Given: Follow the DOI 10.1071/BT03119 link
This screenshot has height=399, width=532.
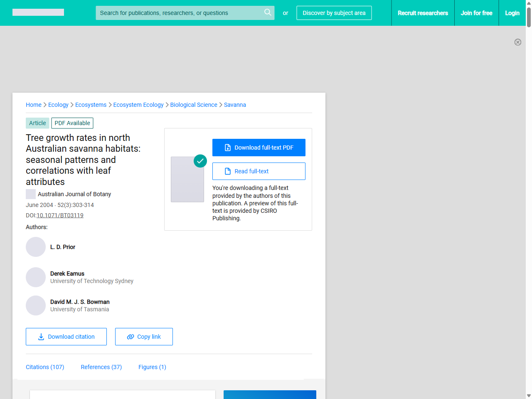Looking at the screenshot, I should (x=60, y=215).
